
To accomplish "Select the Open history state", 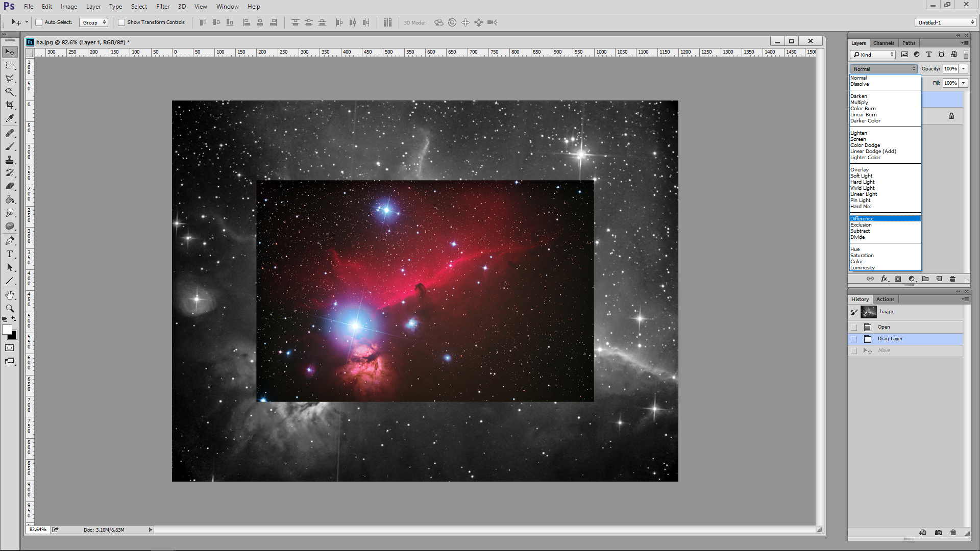I will (x=905, y=327).
